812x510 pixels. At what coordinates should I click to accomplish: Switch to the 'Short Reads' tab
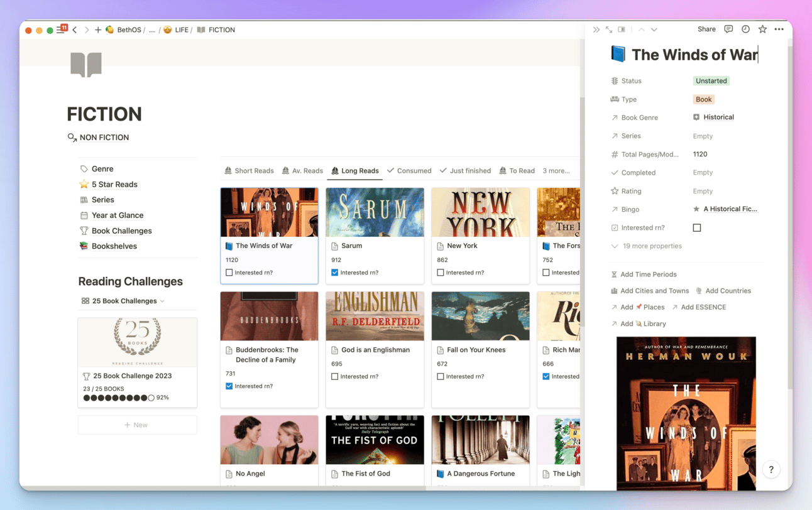point(250,171)
